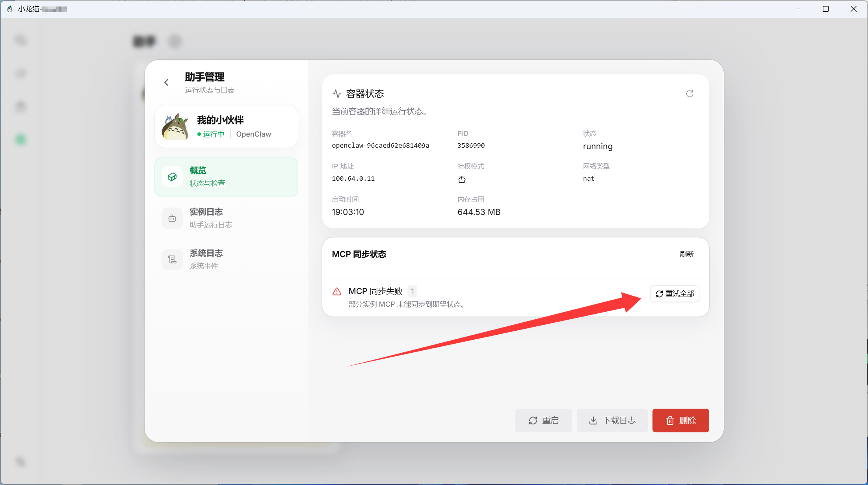Viewport: 868px width, 485px height.
Task: Click the Totoro avatar of 我的小伙伴
Action: pos(175,127)
